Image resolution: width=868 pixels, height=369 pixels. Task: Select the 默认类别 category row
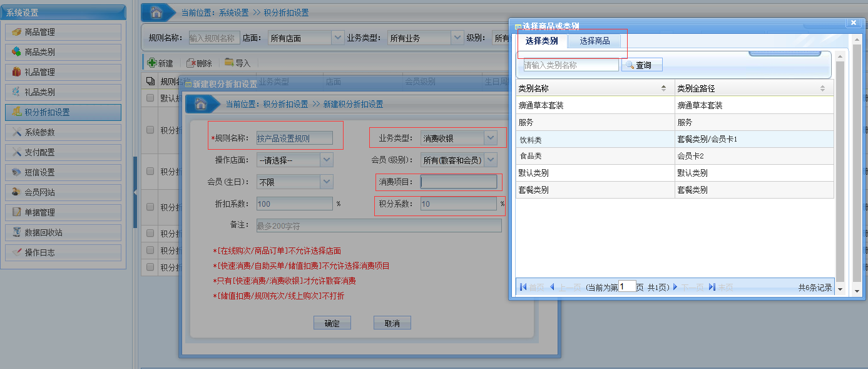pyautogui.click(x=675, y=173)
